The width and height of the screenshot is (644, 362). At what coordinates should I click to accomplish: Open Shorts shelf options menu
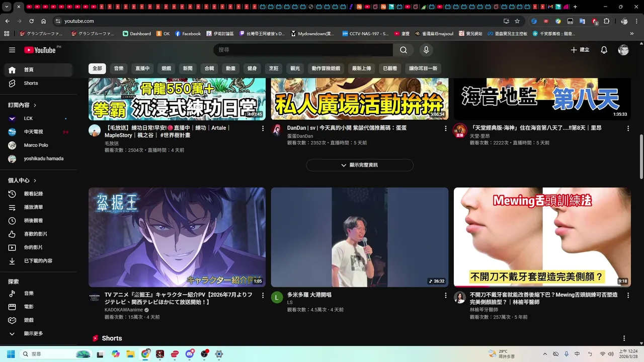pos(624,338)
